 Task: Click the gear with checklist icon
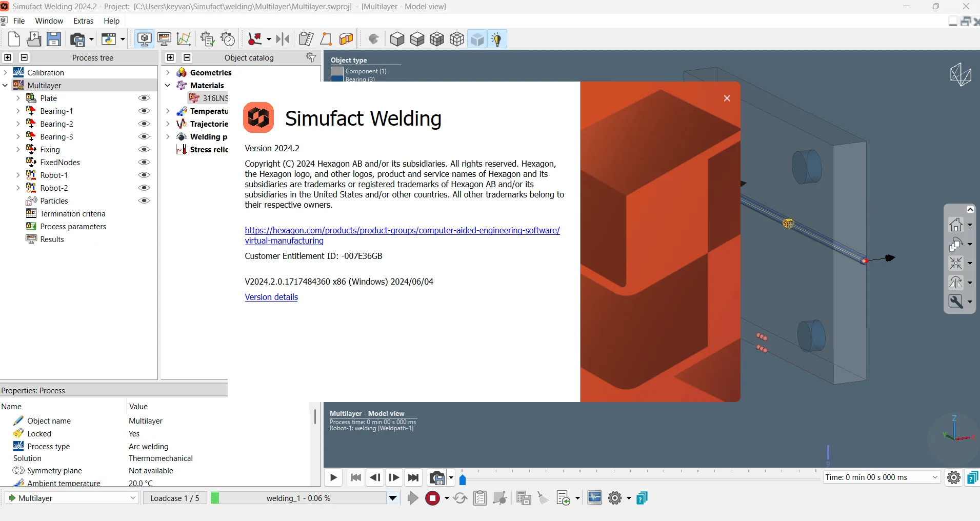(x=207, y=39)
